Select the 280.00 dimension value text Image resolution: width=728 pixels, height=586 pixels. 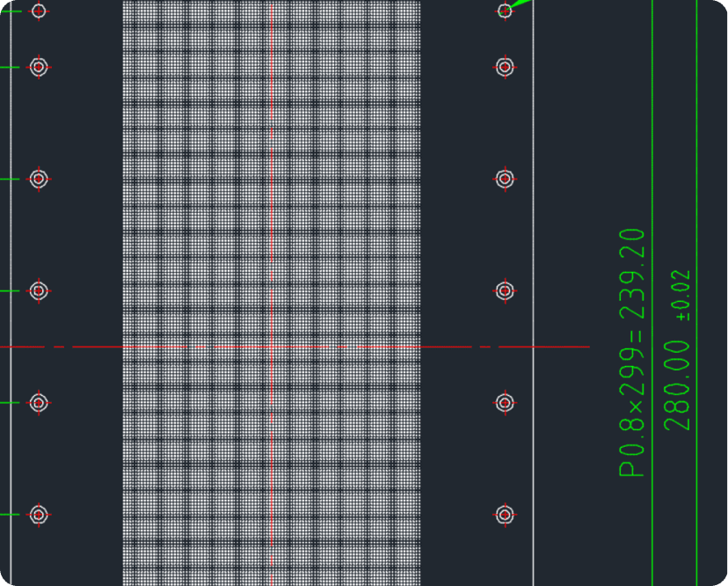click(677, 385)
